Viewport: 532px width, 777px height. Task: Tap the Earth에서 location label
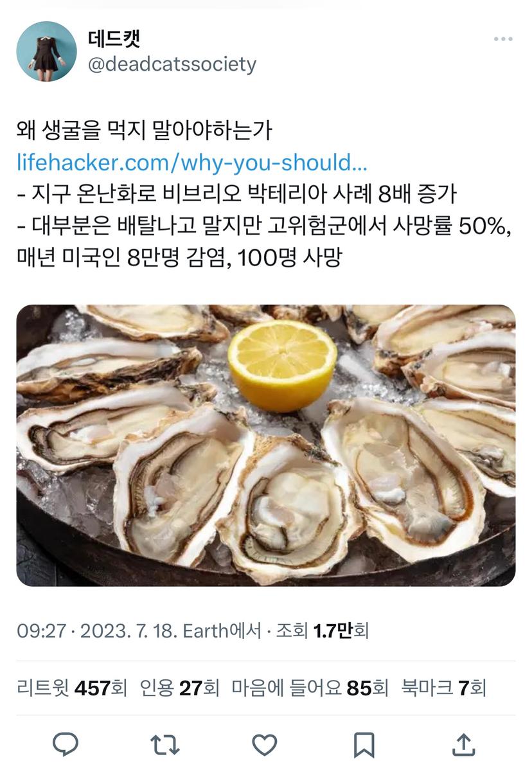(223, 630)
